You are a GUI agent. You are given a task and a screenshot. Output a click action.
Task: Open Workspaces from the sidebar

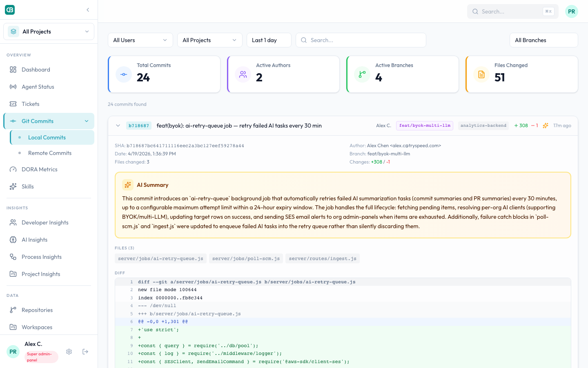tap(49, 327)
